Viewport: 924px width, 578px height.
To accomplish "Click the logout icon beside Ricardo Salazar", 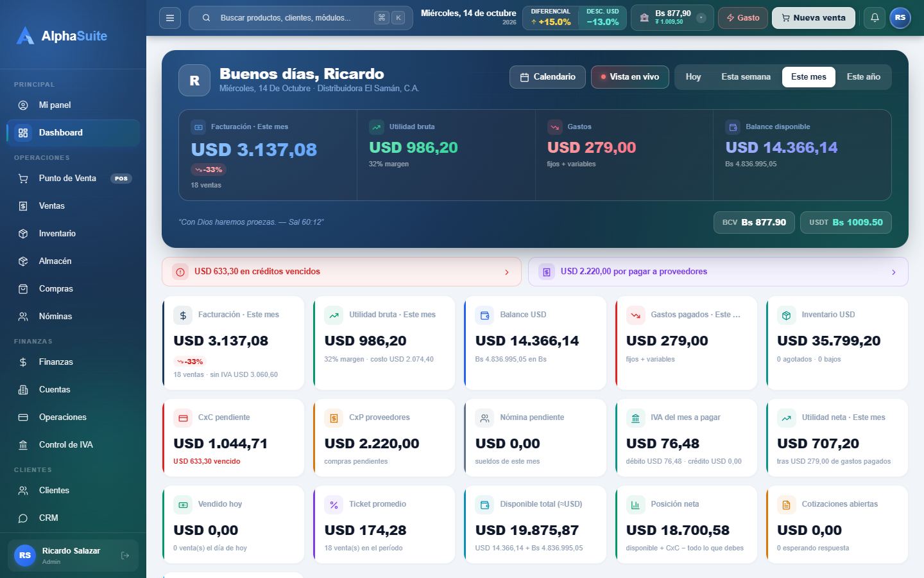I will click(125, 556).
